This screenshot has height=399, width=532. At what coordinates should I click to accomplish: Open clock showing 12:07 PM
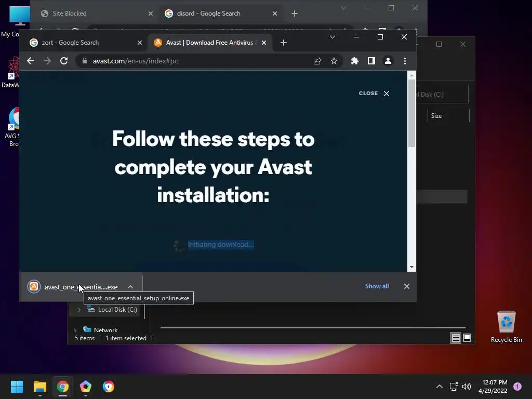click(x=493, y=387)
